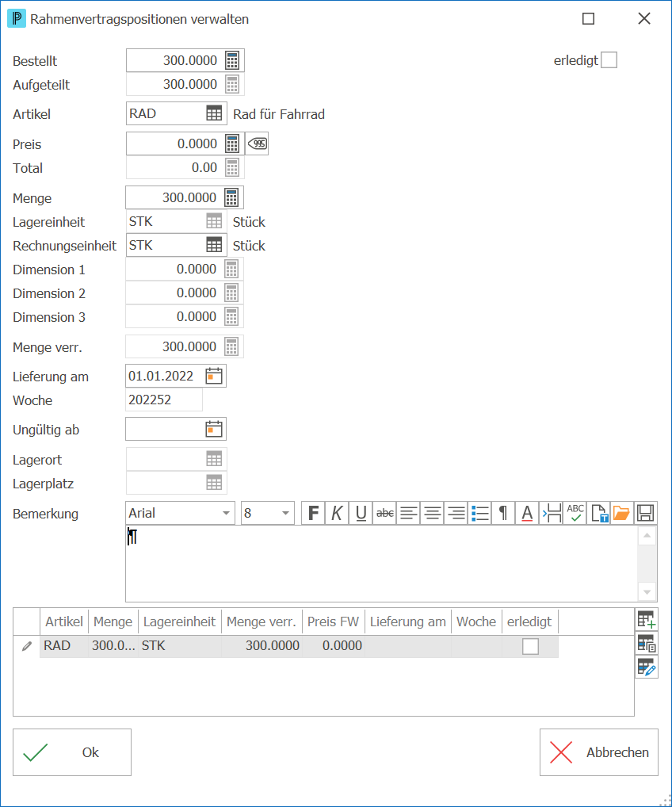Check erledigt in the RAD table row
This screenshot has width=672, height=807.
(x=530, y=646)
